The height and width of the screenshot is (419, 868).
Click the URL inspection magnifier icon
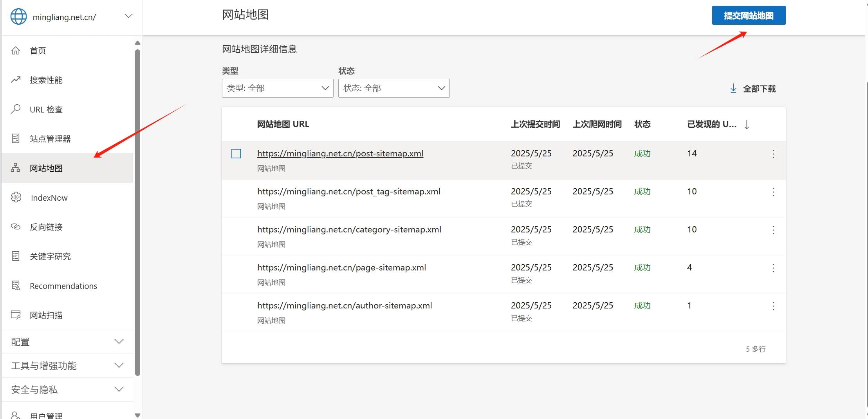coord(16,109)
